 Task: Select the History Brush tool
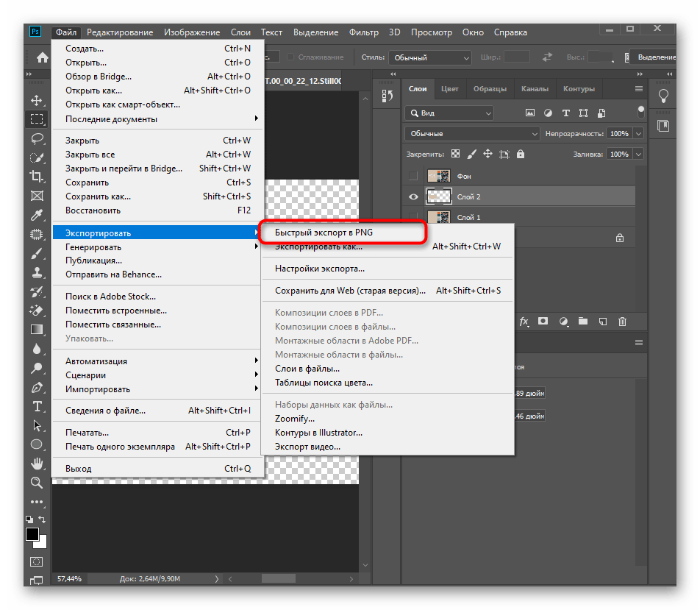click(x=37, y=292)
